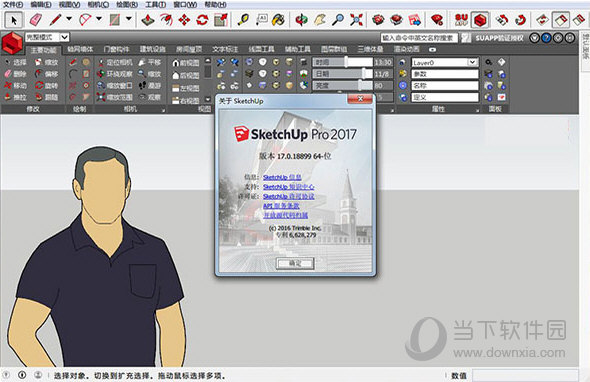Click the blue help question-mark icon
Viewport: 590px width, 382px height.
(x=546, y=38)
